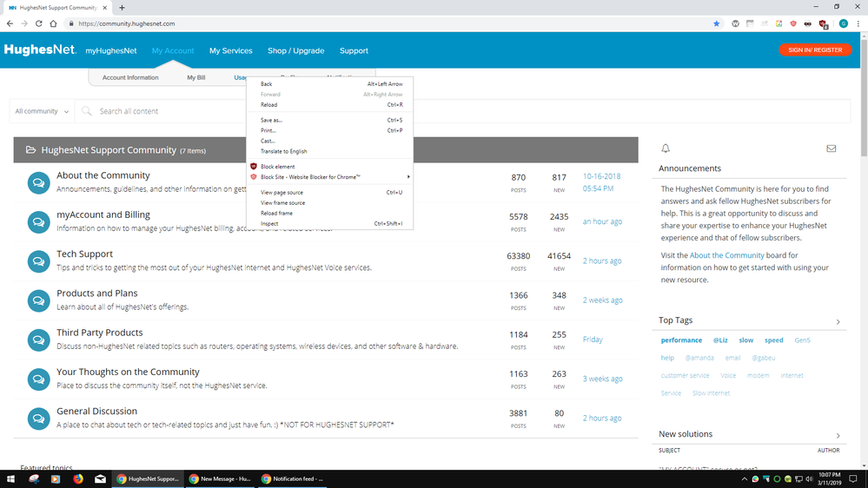Click the search magnifier icon
The width and height of the screenshot is (868, 488).
click(86, 111)
